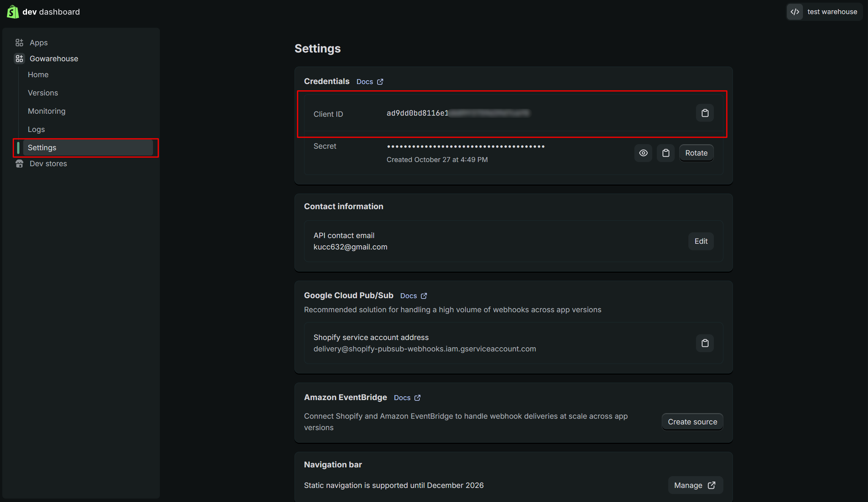Click the Apps grid icon in sidebar

pos(19,43)
